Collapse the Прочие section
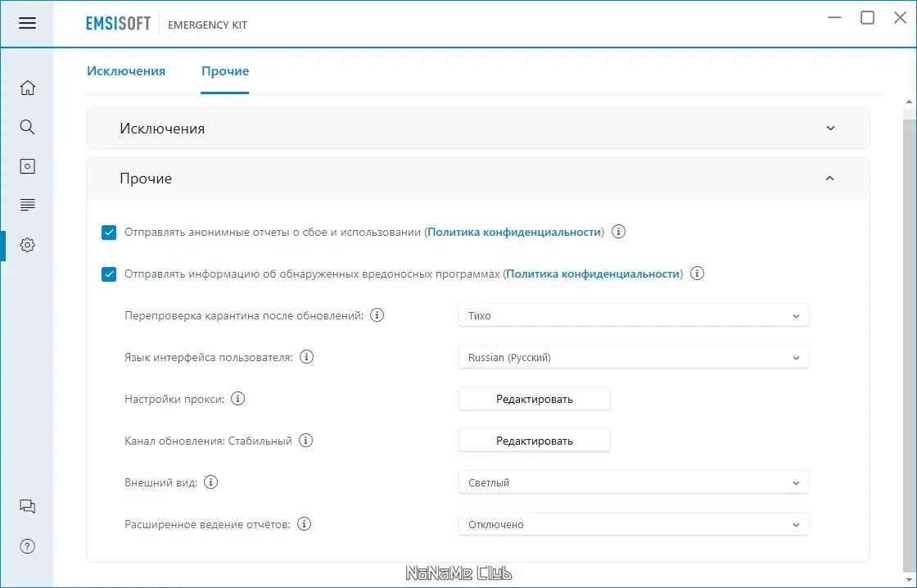This screenshot has height=588, width=917. pyautogui.click(x=830, y=179)
